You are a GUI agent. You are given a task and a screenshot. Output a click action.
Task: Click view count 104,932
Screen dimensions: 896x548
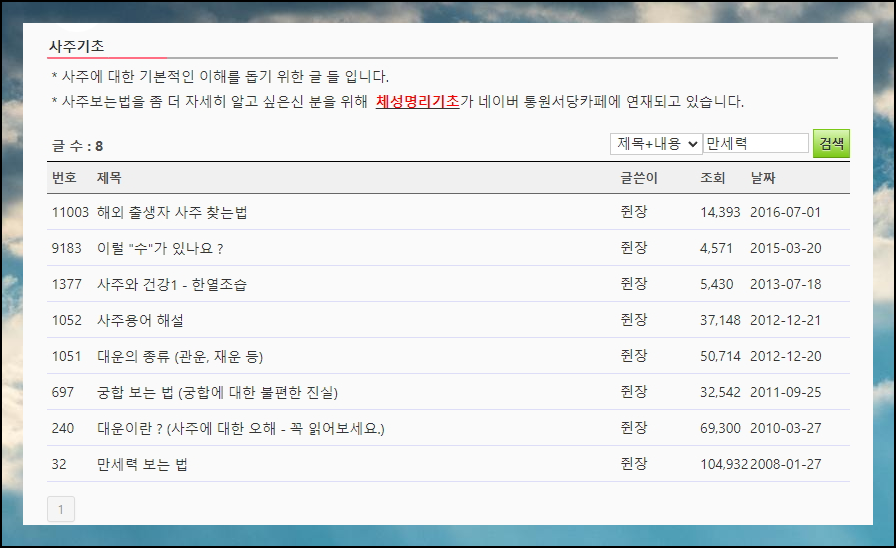(724, 465)
